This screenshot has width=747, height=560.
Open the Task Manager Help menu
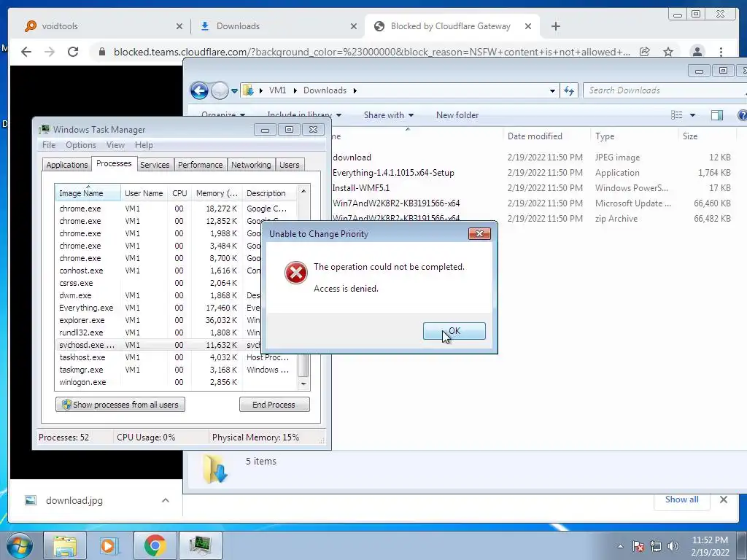144,145
